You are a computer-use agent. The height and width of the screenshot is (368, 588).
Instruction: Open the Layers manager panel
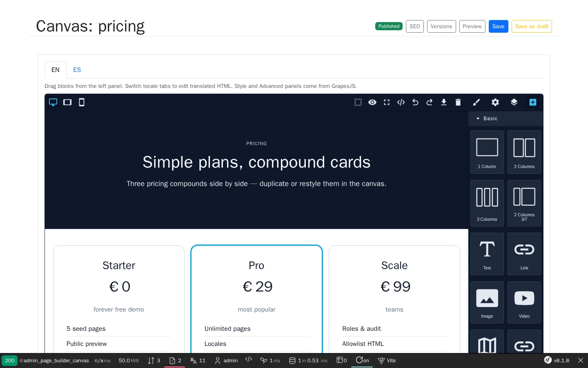pyautogui.click(x=514, y=102)
